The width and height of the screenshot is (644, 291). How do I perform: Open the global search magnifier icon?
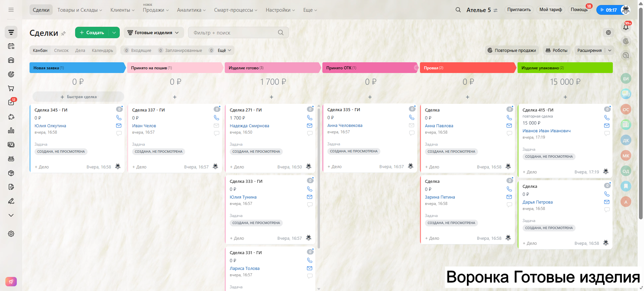pos(458,10)
